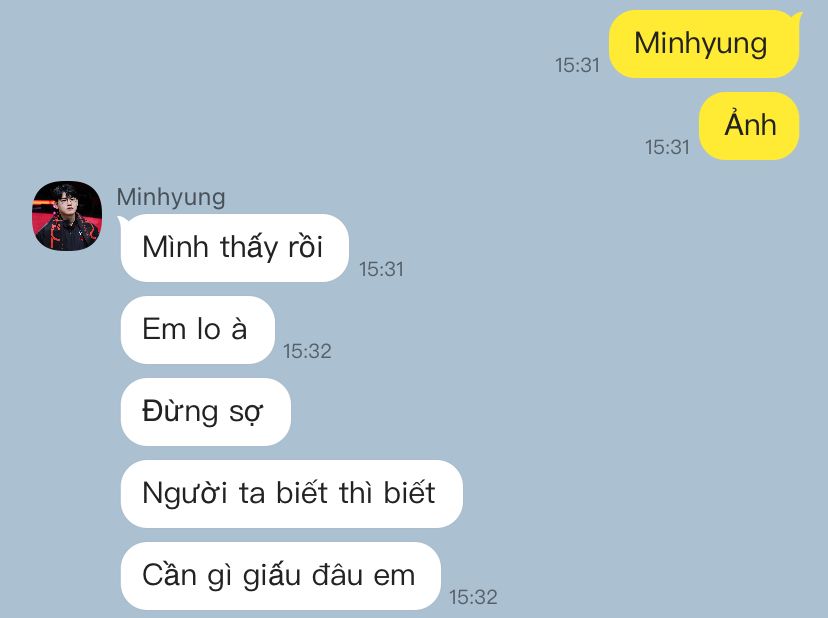Tap the 'Cần gì giấu đâu em' message
The width and height of the screenshot is (828, 618).
pyautogui.click(x=280, y=575)
